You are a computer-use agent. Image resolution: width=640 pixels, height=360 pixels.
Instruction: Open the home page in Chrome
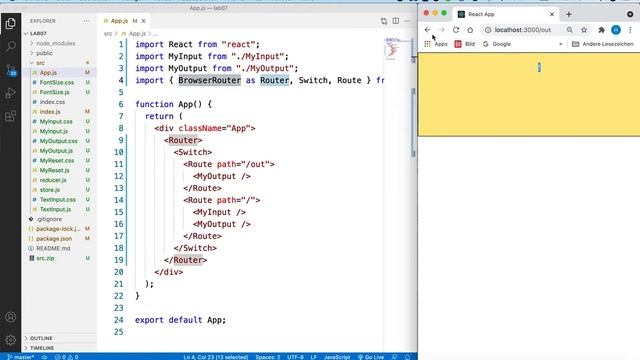(x=470, y=30)
